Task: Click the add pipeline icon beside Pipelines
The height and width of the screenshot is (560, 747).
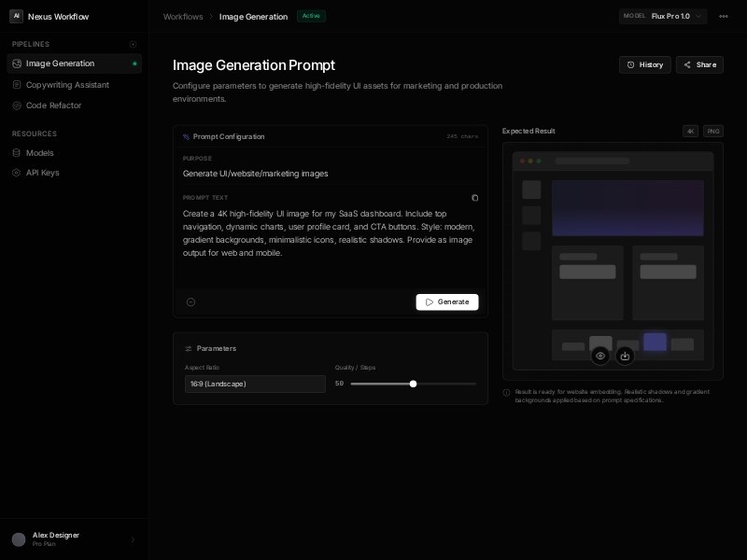Action: click(x=133, y=44)
